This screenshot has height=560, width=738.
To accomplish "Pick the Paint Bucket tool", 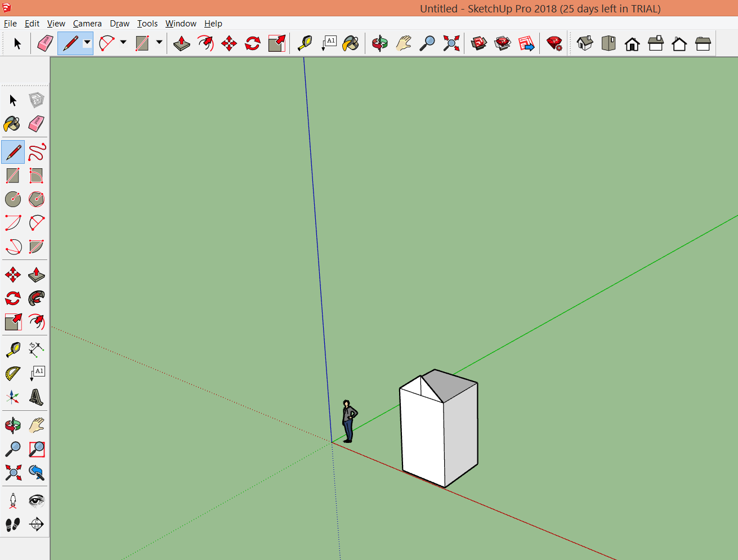I will pos(12,124).
